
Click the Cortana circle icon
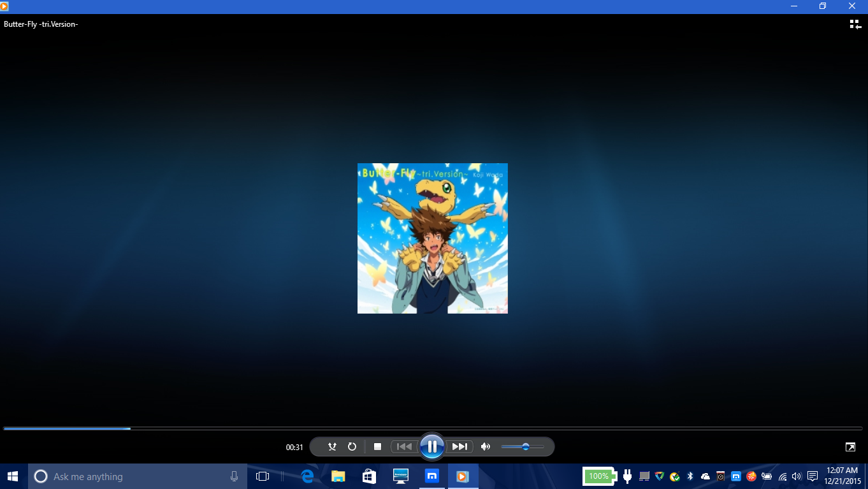(41, 476)
